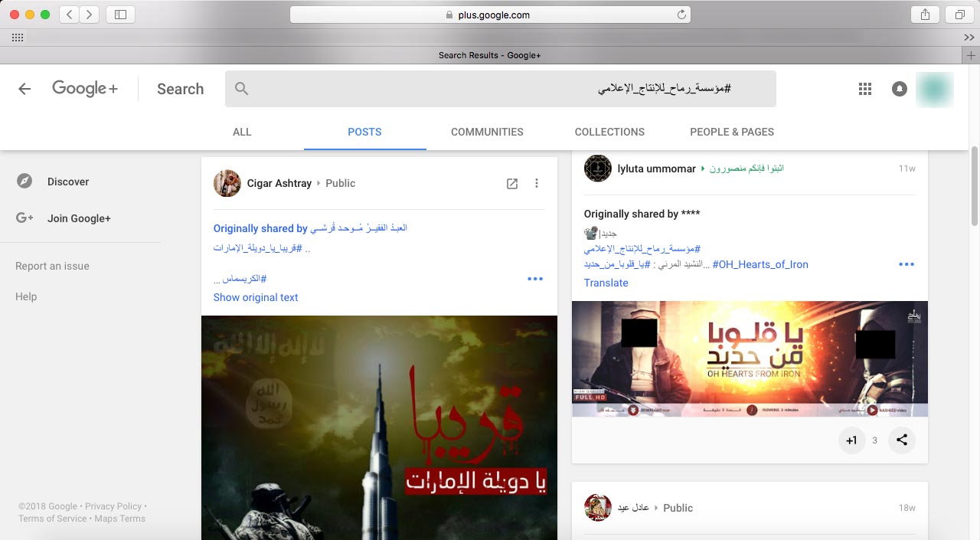Viewport: 980px width, 540px height.
Task: Click the Show original text link
Action: pyautogui.click(x=256, y=297)
